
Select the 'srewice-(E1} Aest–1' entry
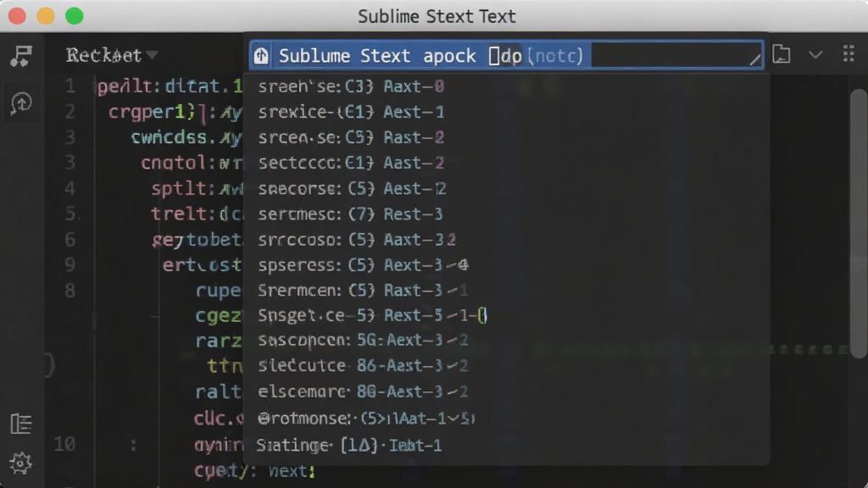(x=507, y=113)
